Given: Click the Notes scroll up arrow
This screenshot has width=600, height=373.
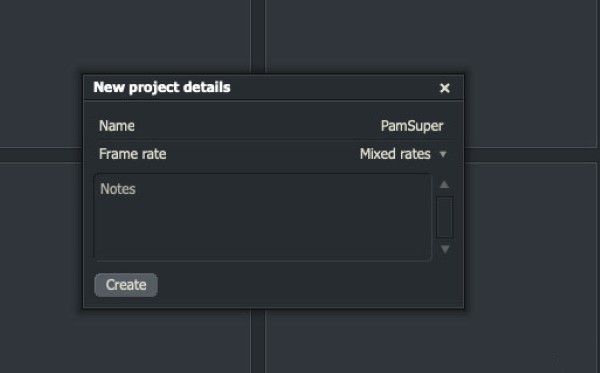Looking at the screenshot, I should point(444,185).
